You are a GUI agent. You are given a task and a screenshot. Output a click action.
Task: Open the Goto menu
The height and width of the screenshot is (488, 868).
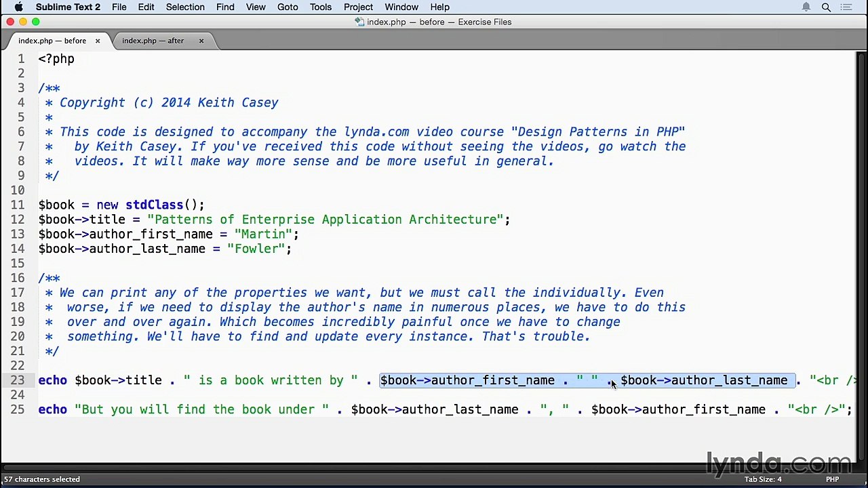[288, 7]
